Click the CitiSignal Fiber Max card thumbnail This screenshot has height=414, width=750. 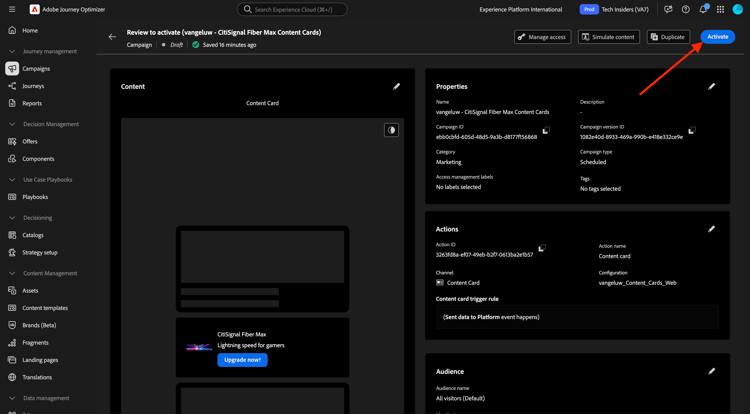(199, 347)
